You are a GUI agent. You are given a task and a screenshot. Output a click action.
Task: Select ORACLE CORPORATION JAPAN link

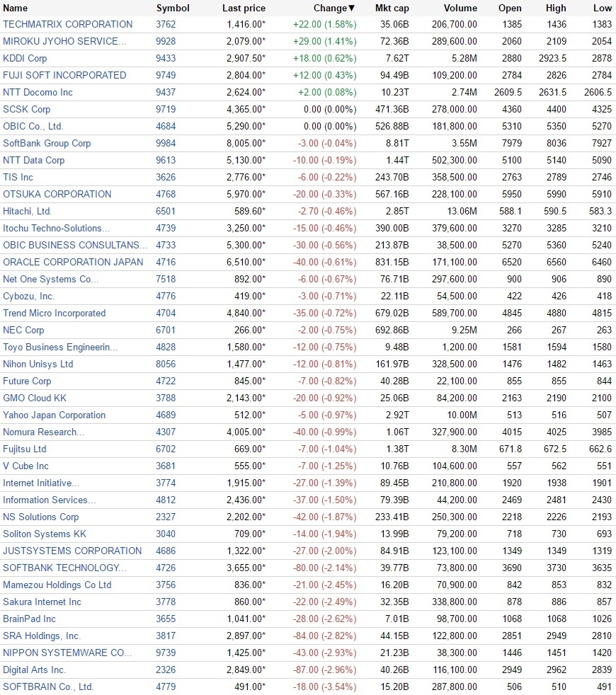[73, 262]
